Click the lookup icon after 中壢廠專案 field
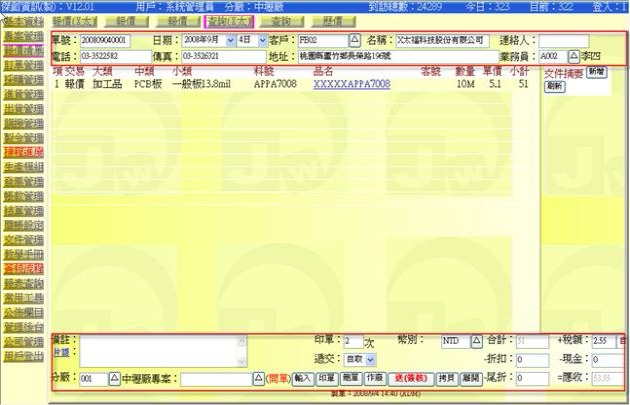The image size is (630, 405). (x=256, y=379)
